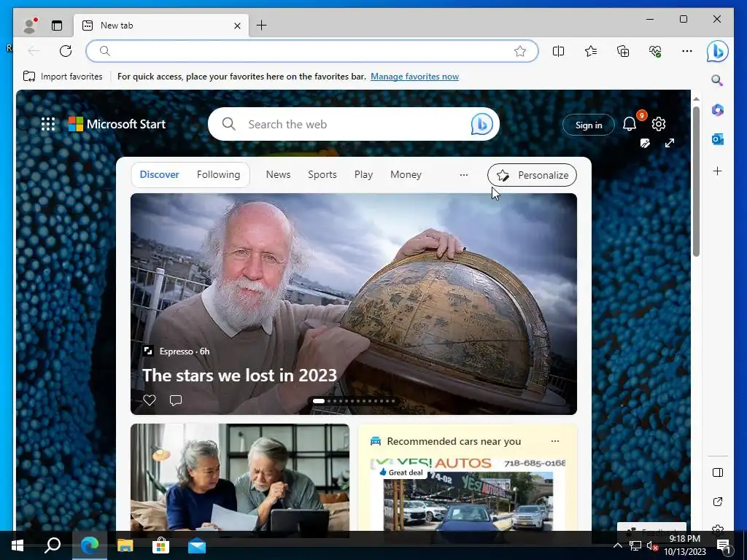Click the Personalize button
Screen dimensions: 747x560
coord(532,175)
